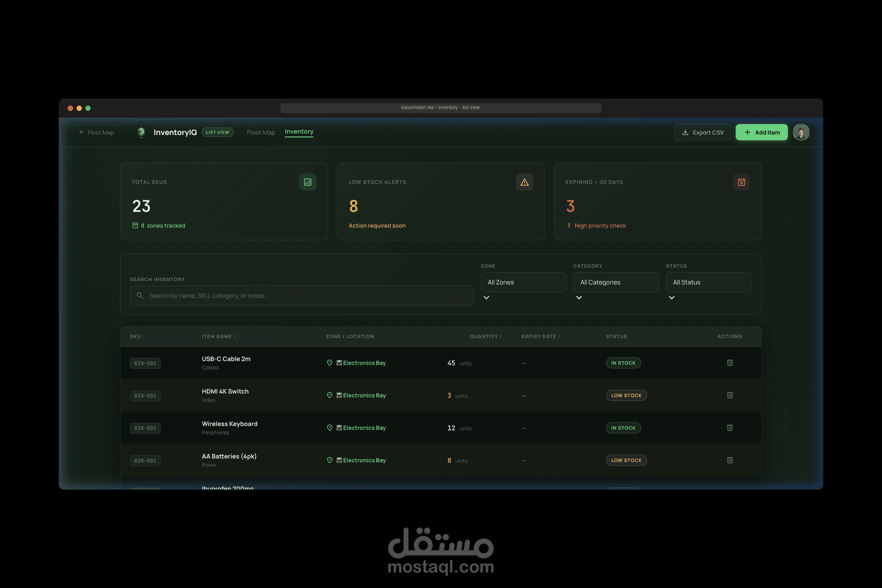882x588 pixels.
Task: Expand the All Categories dropdown
Action: click(616, 282)
